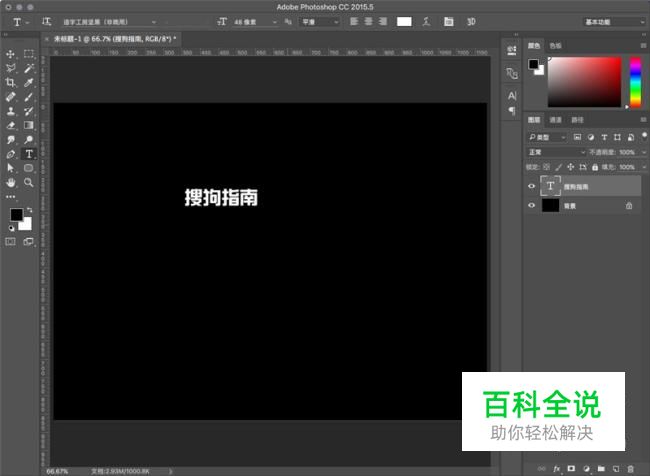Toggle visibility of the 背景 layer
The image size is (650, 476).
(x=531, y=205)
